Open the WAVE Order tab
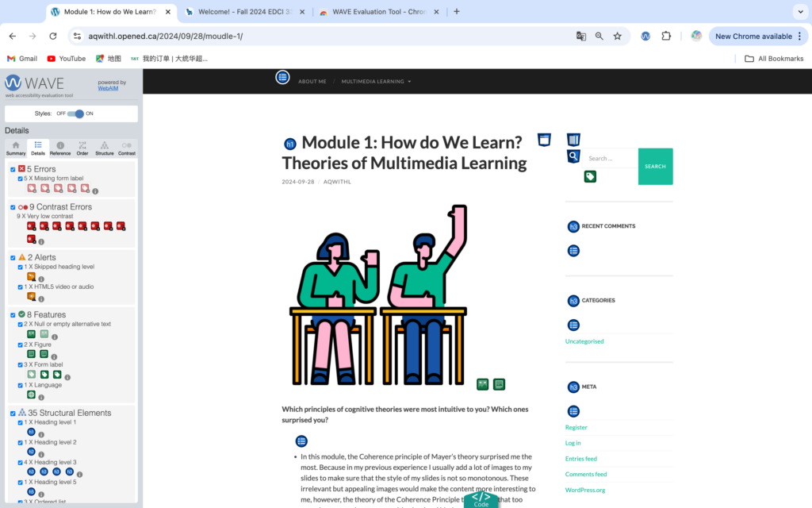The image size is (812, 508). tap(82, 148)
